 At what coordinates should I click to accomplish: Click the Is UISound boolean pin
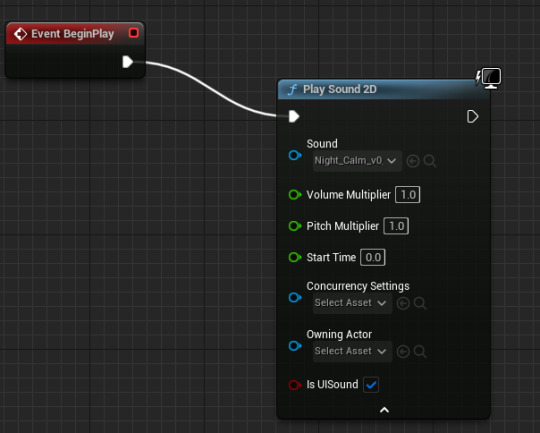[x=295, y=384]
